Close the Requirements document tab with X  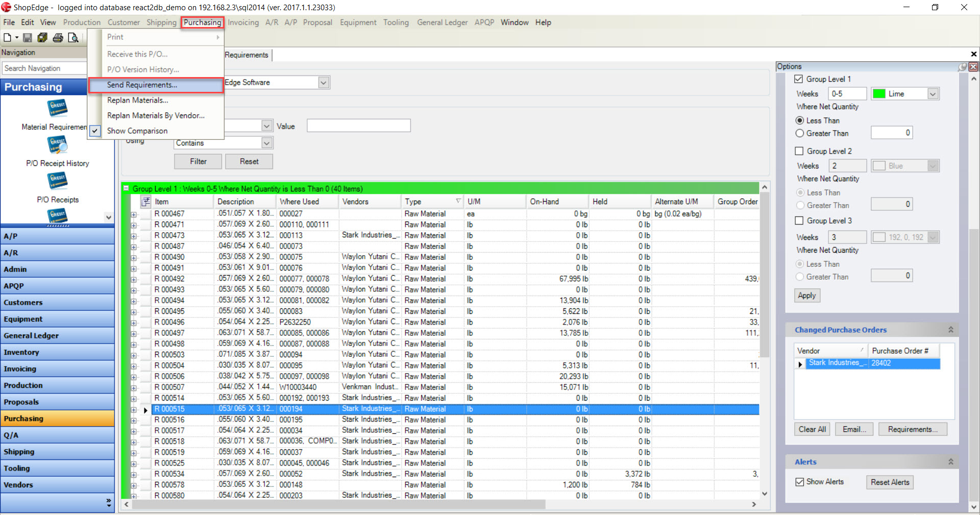click(973, 54)
